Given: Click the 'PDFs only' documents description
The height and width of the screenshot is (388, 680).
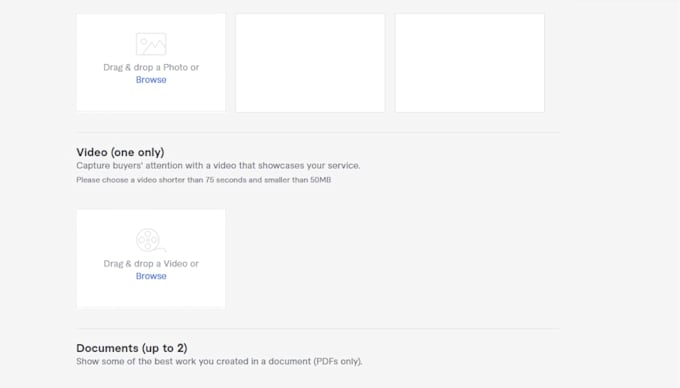Looking at the screenshot, I should tap(219, 362).
